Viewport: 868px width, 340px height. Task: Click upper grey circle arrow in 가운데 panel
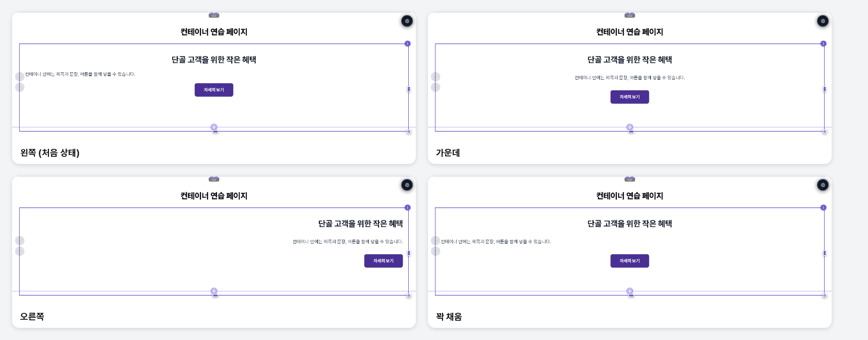(x=436, y=77)
